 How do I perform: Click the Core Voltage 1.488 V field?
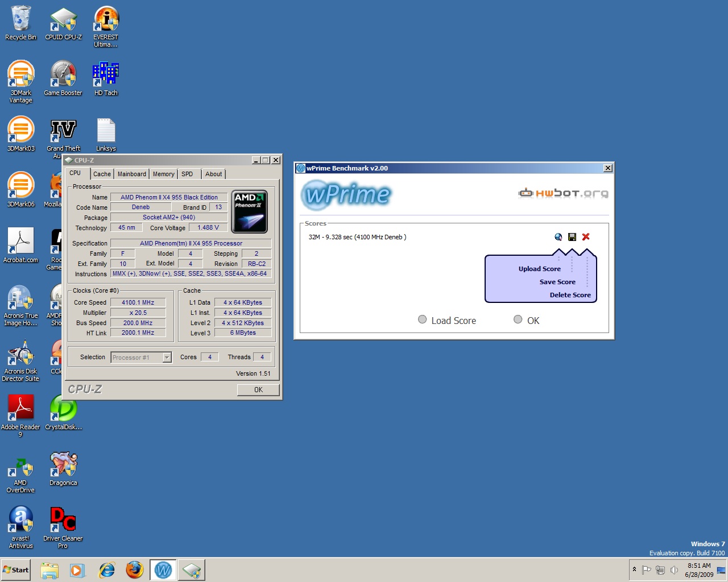coord(208,227)
